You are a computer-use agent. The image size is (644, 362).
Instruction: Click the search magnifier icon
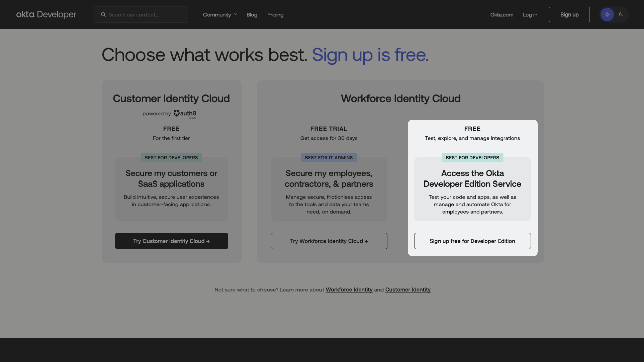(x=102, y=15)
